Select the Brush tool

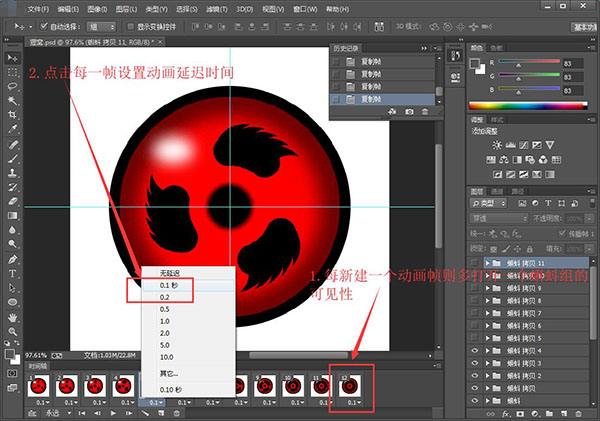point(12,158)
